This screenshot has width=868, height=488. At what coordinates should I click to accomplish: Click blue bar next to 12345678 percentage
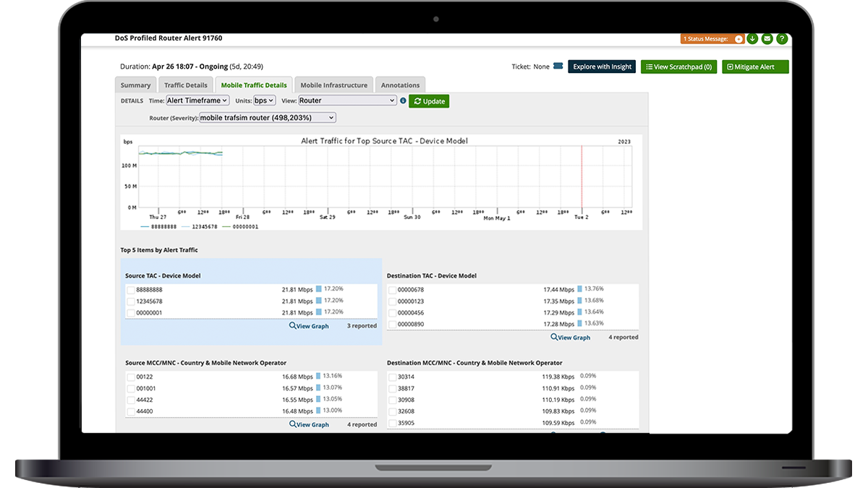[x=318, y=301]
